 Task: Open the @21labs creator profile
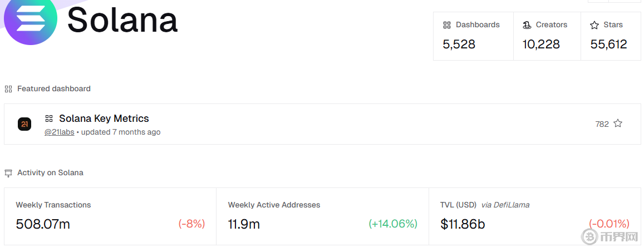[60, 132]
